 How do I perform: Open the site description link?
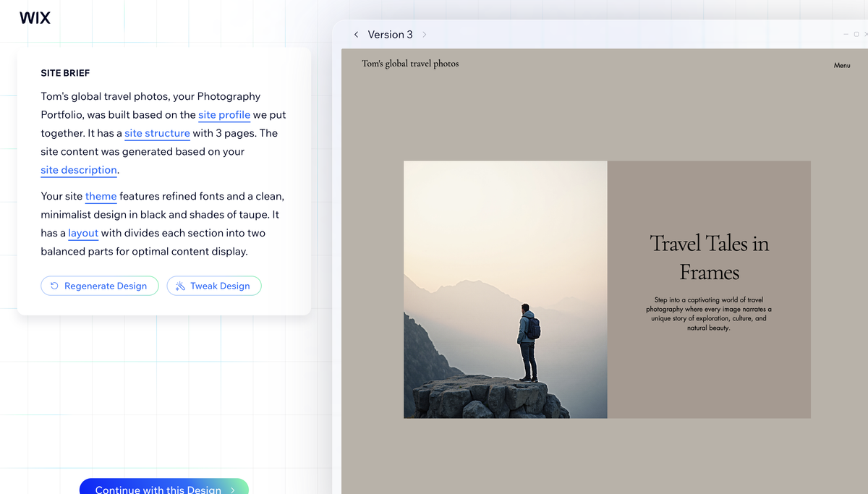tap(78, 170)
